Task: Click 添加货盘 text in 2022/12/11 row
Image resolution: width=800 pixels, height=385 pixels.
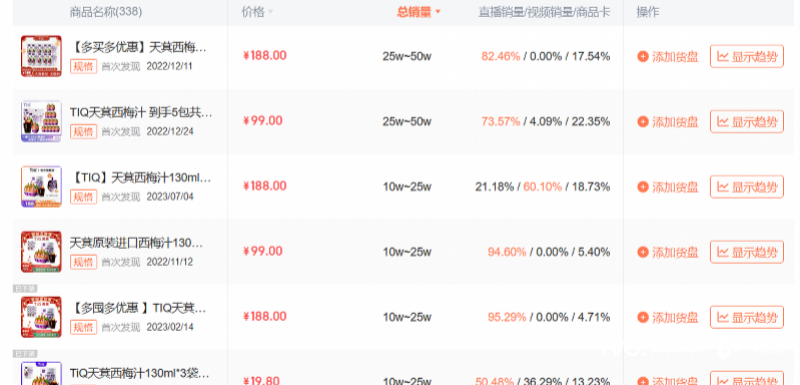Action: pos(675,57)
